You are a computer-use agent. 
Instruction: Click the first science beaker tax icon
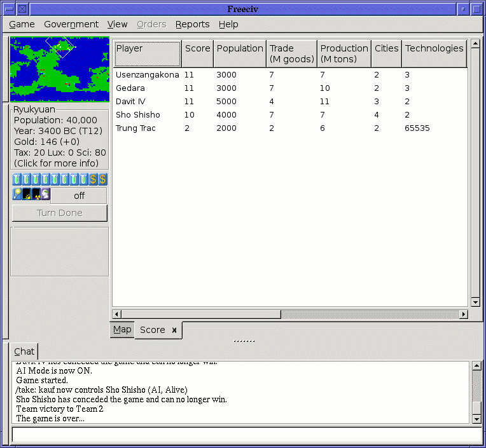(x=17, y=179)
